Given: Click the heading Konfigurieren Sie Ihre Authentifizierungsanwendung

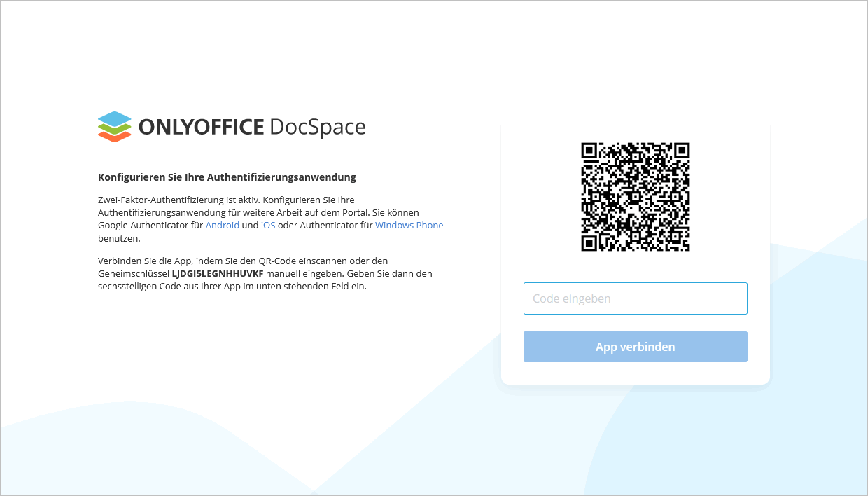Looking at the screenshot, I should pyautogui.click(x=227, y=177).
